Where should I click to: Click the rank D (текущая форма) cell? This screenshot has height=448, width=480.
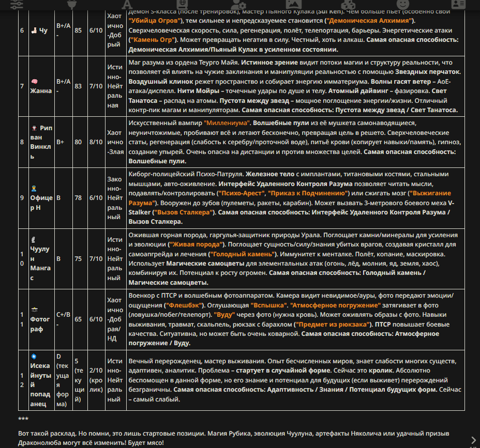63,380
